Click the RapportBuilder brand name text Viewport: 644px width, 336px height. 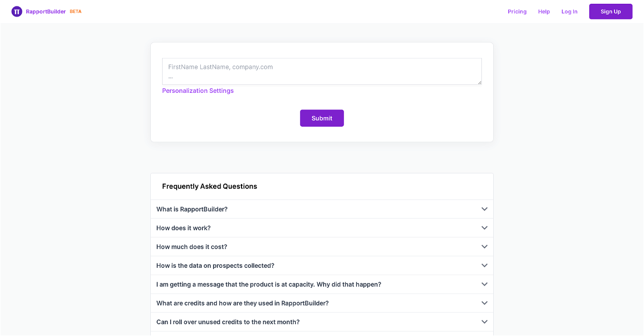(x=46, y=12)
